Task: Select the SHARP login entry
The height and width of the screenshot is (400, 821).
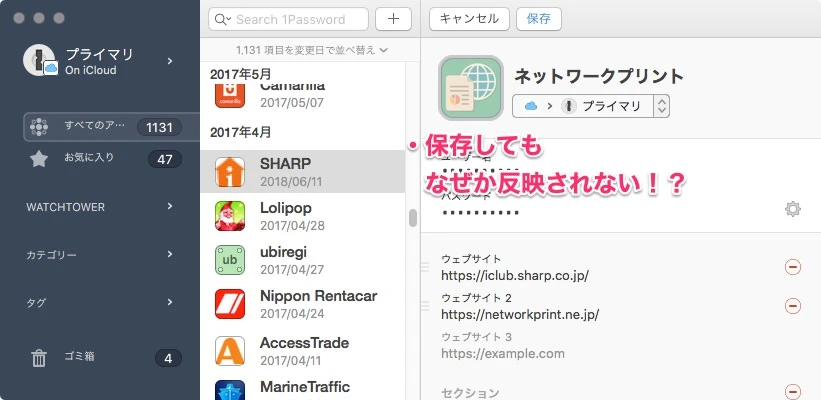Action: tap(302, 171)
